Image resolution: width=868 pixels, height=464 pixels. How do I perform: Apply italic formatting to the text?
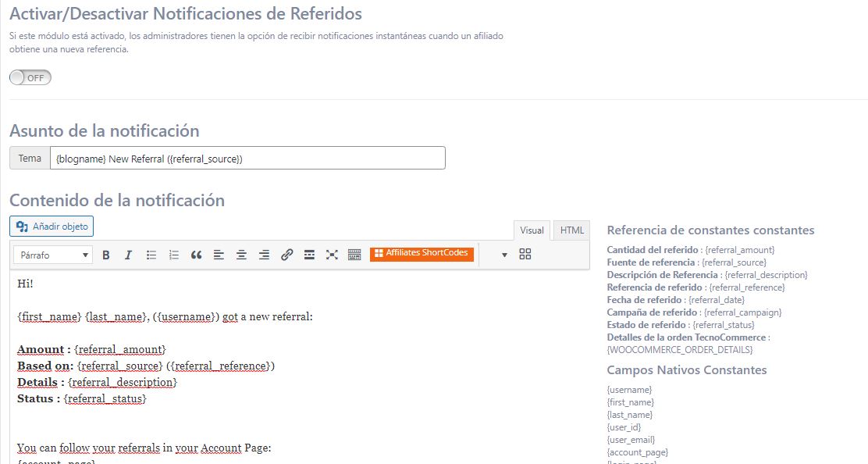pos(129,255)
